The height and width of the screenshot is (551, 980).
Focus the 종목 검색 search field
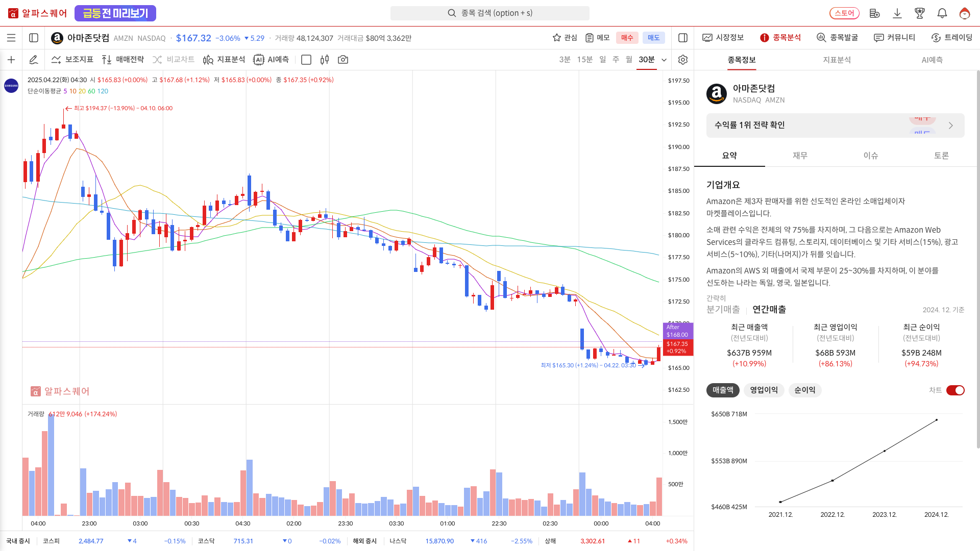(490, 13)
